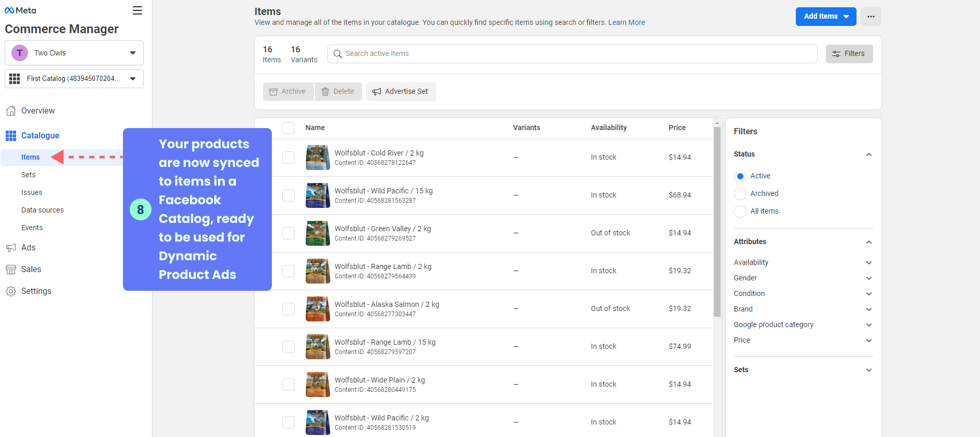This screenshot has height=437, width=980.
Task: Click the Advertise Set button
Action: click(401, 92)
